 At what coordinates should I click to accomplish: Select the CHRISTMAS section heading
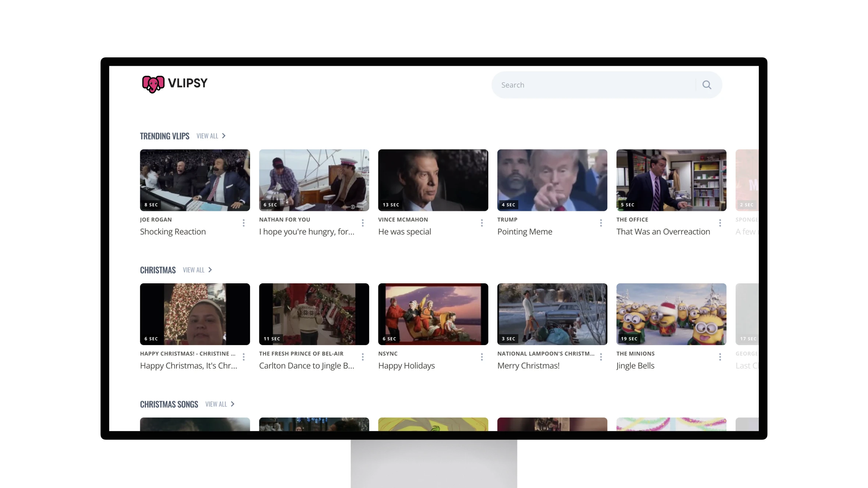tap(158, 269)
